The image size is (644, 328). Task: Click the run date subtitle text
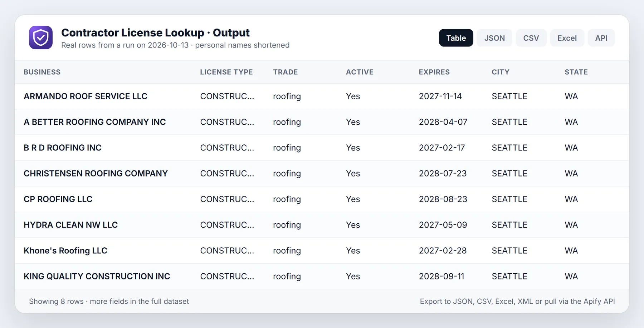tap(175, 45)
